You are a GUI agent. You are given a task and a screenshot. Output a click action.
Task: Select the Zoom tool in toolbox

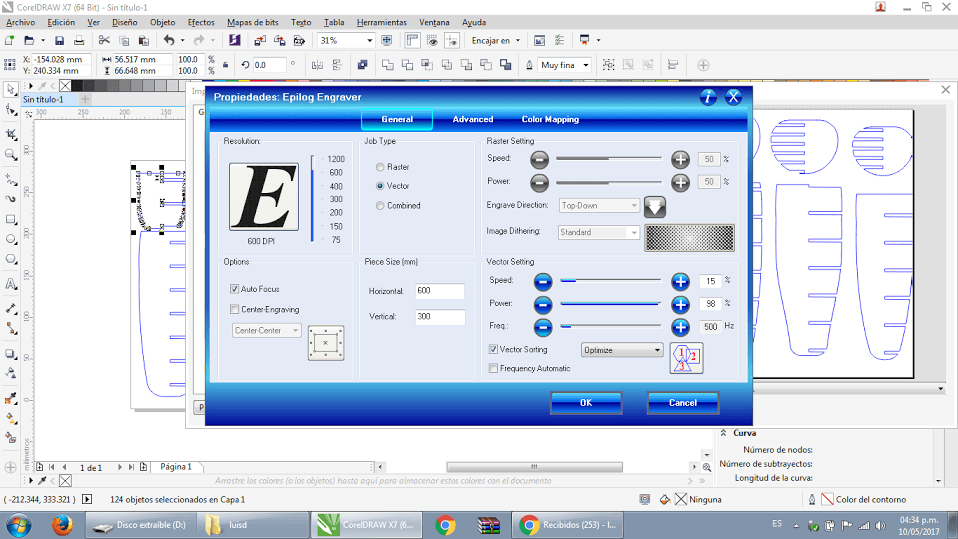tap(10, 155)
